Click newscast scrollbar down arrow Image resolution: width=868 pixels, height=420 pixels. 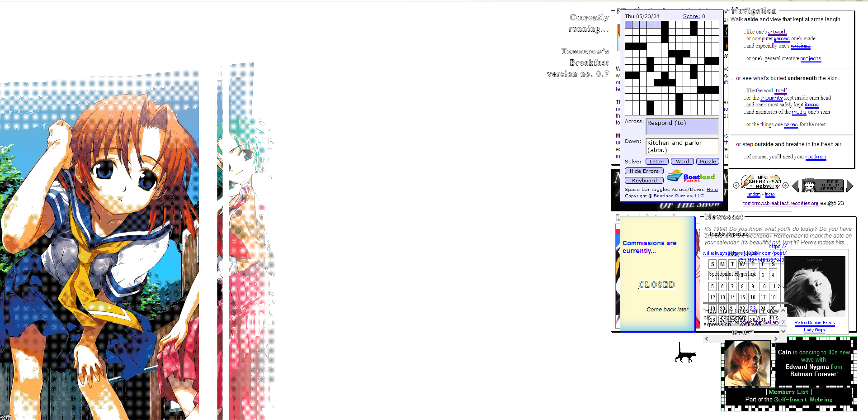(x=783, y=331)
